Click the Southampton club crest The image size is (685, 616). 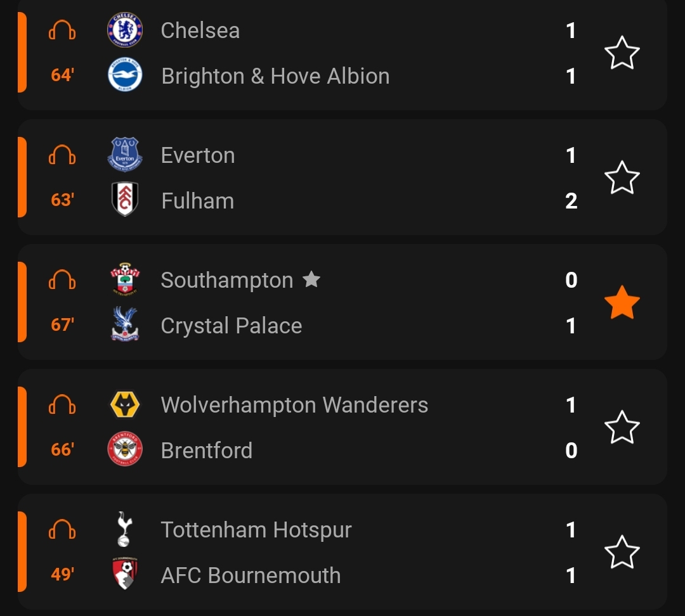tap(125, 280)
